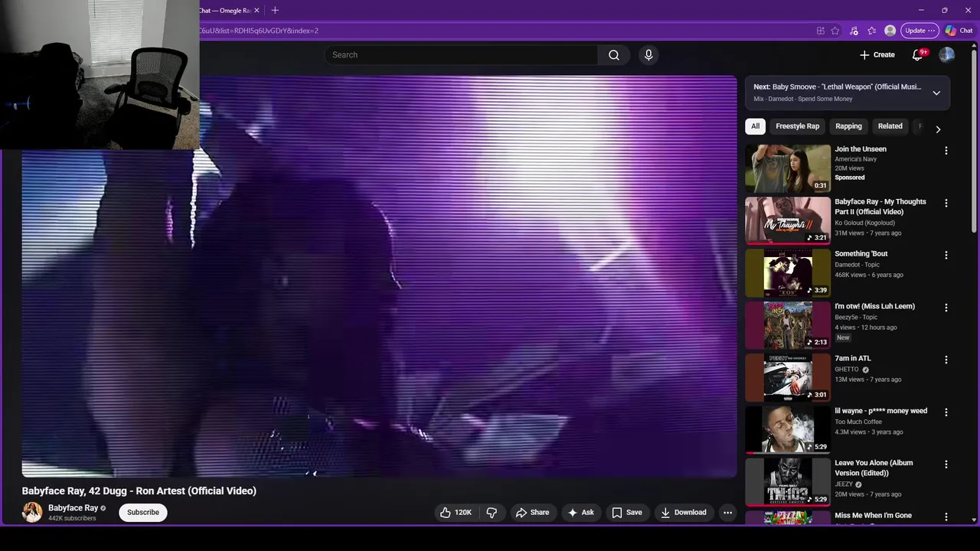Click the Too Much Coffee channel name
The height and width of the screenshot is (551, 980).
coord(858,422)
